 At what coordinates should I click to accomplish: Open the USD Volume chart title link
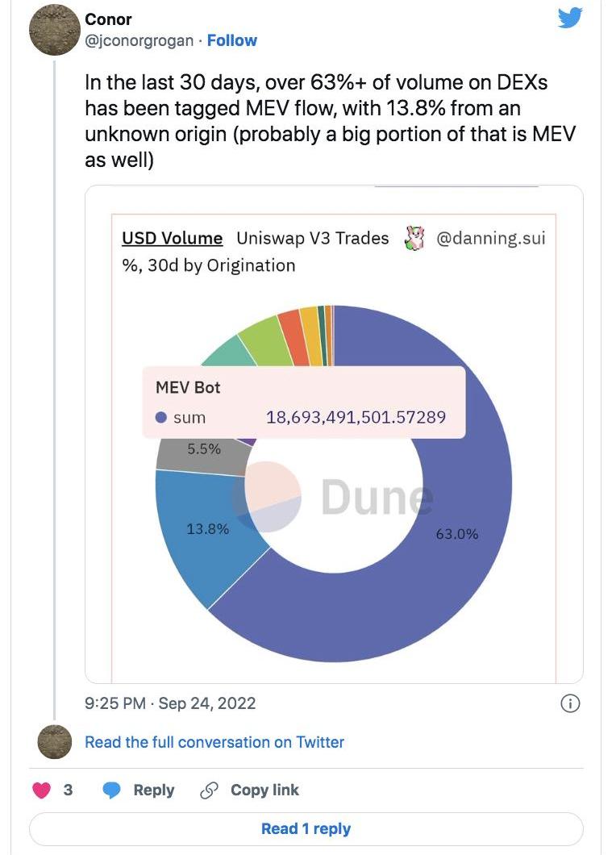click(172, 239)
